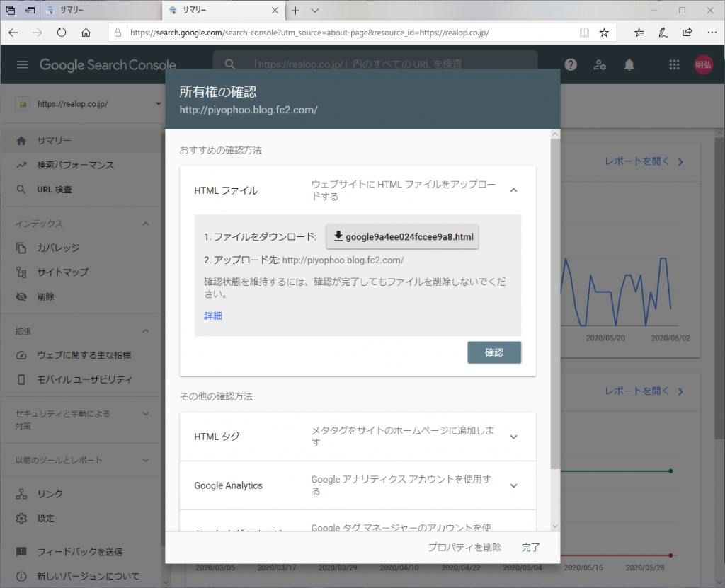Collapse the インデックス section
Screen dimensions: 725x588
pyautogui.click(x=146, y=224)
